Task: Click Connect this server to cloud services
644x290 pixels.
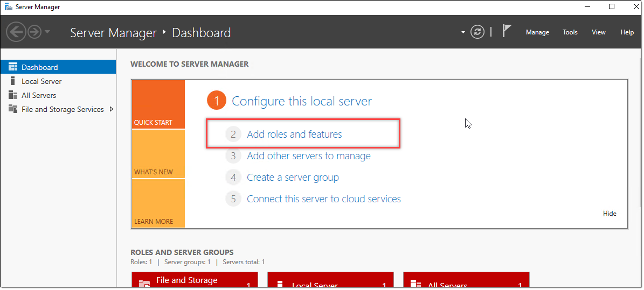Action: [323, 199]
